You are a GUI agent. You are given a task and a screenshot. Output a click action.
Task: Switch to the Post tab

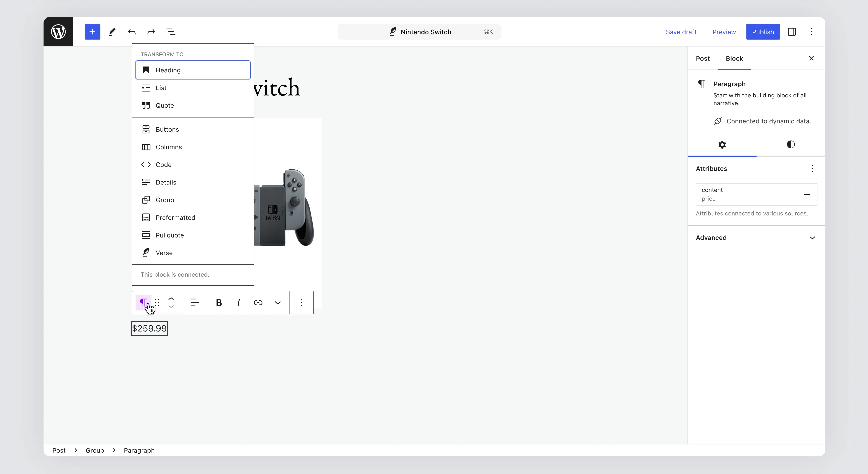(703, 58)
